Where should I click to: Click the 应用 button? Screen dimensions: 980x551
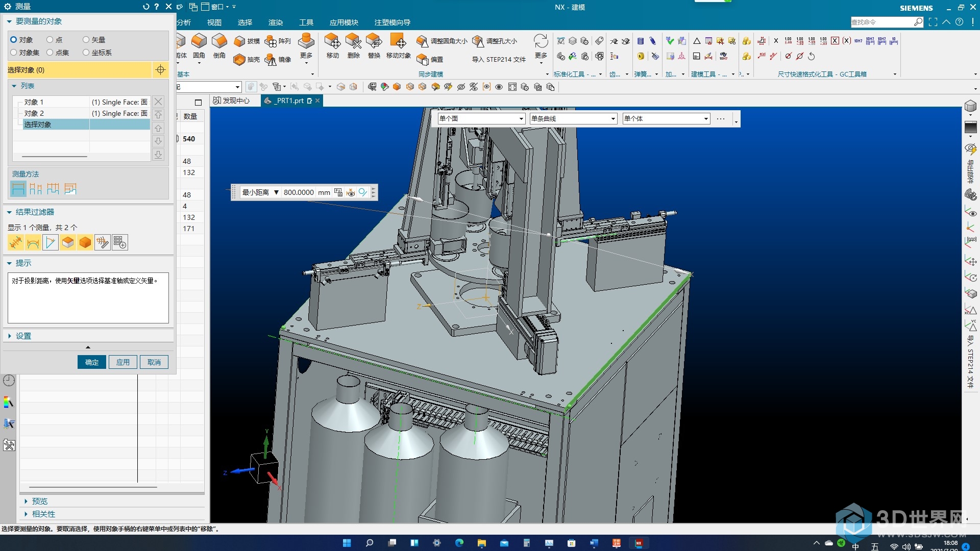[x=123, y=362]
